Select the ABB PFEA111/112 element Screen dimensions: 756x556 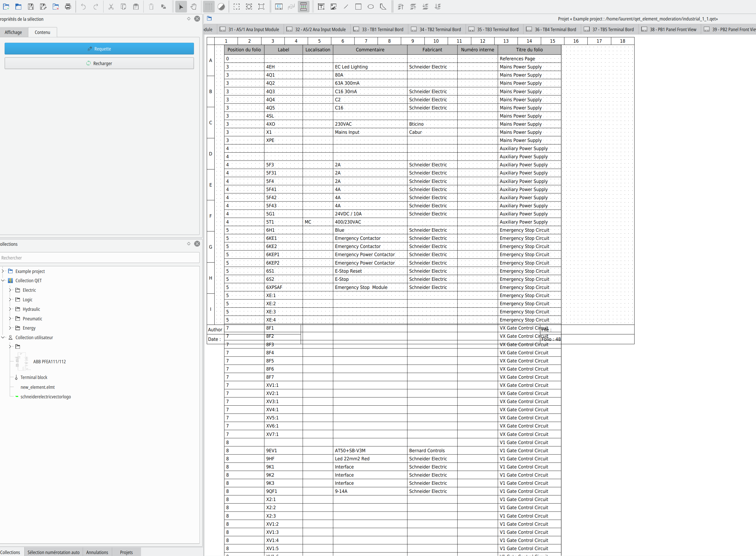coord(49,362)
